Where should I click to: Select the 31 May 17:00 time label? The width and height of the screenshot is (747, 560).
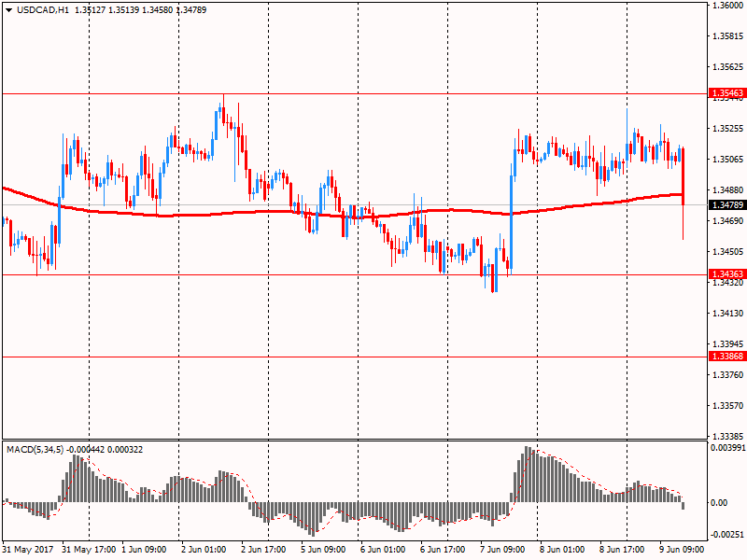click(89, 550)
